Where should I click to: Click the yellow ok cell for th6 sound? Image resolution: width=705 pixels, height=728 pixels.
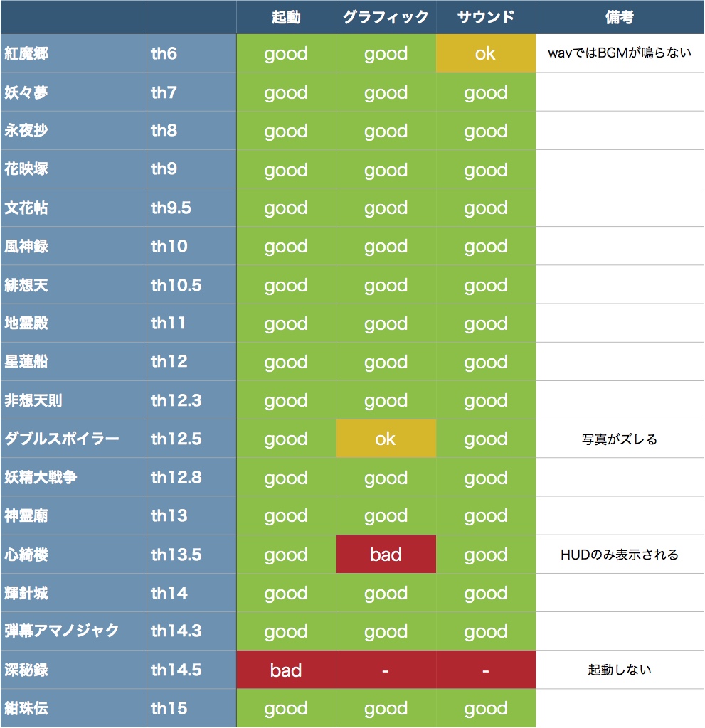tap(486, 53)
